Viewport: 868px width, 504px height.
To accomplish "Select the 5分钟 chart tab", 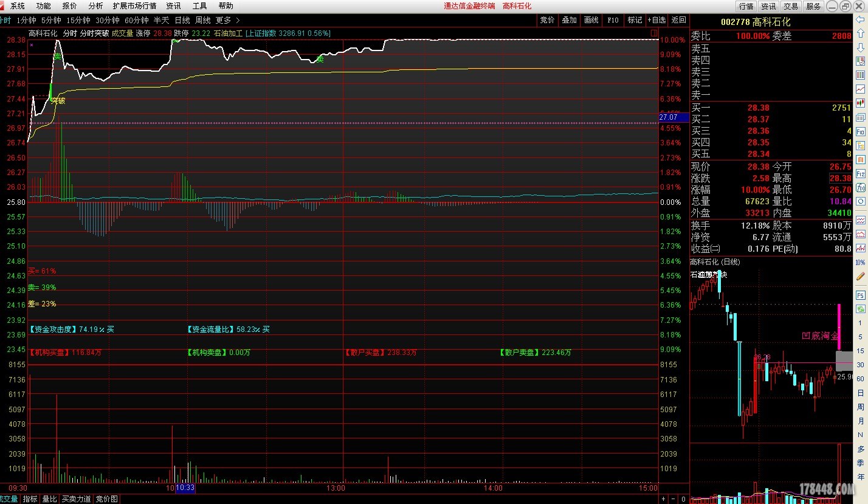I will (x=51, y=20).
